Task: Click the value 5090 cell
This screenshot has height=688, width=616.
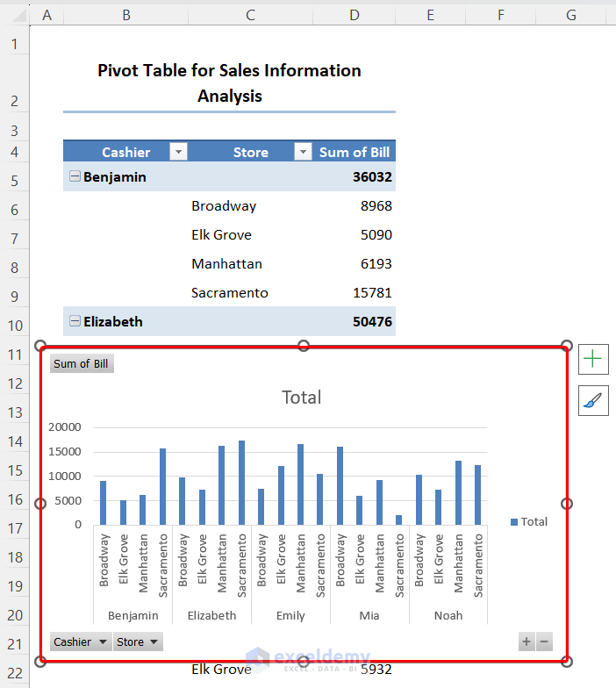Action: (x=355, y=235)
